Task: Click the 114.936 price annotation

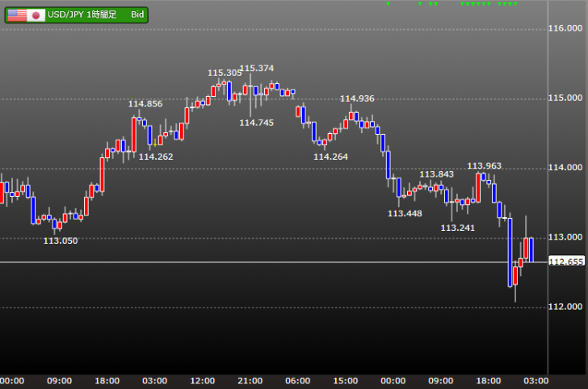Action: pos(357,98)
